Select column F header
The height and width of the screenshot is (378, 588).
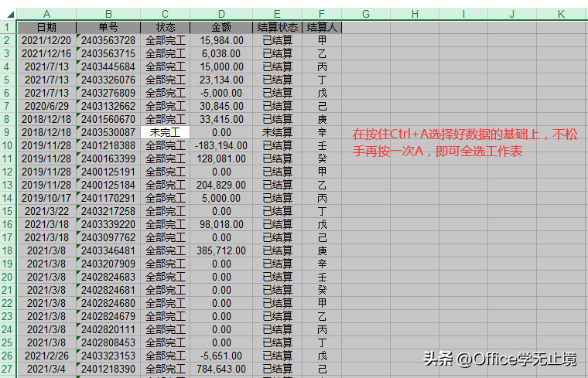(x=322, y=14)
